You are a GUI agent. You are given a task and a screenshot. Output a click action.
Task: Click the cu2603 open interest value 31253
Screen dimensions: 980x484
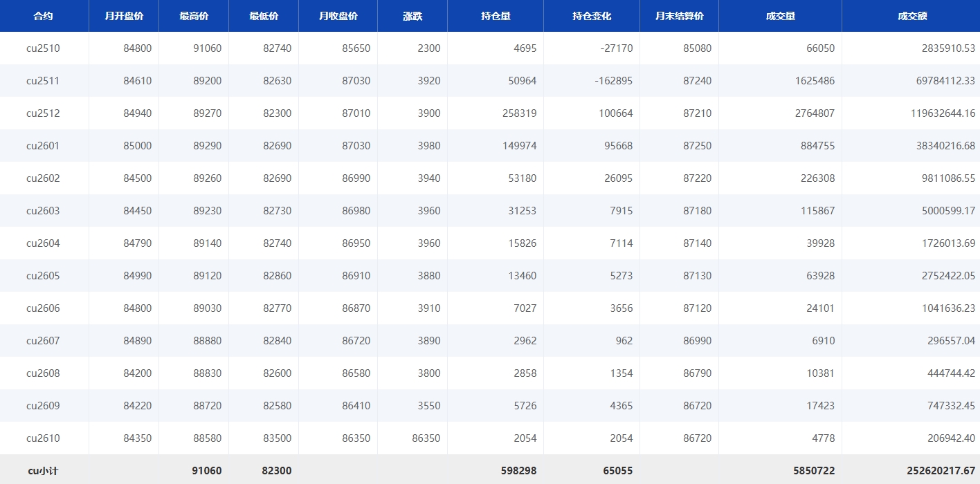pos(522,211)
